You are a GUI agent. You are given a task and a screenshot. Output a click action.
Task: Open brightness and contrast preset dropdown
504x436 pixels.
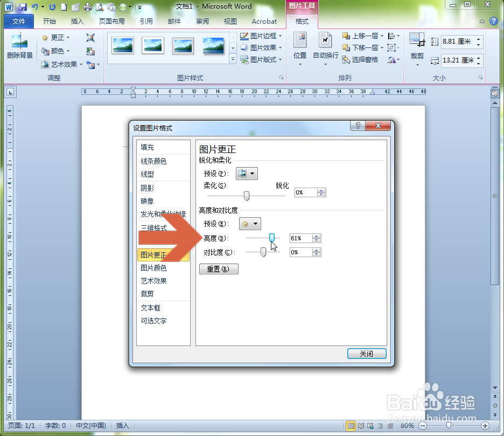tap(250, 224)
